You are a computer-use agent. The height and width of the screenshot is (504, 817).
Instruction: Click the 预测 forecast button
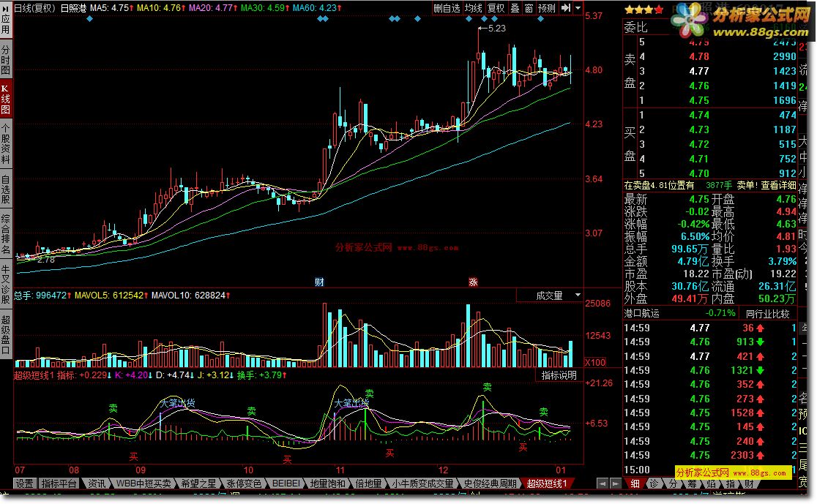547,8
